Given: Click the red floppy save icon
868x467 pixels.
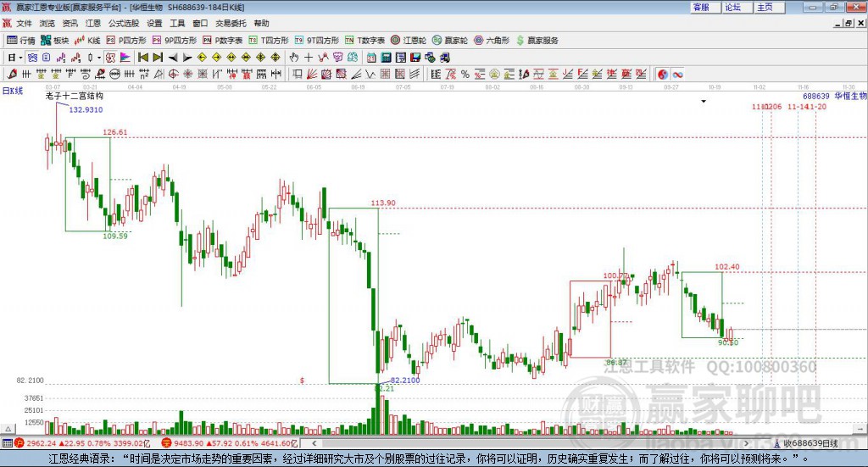Looking at the screenshot, I should click(x=415, y=58).
